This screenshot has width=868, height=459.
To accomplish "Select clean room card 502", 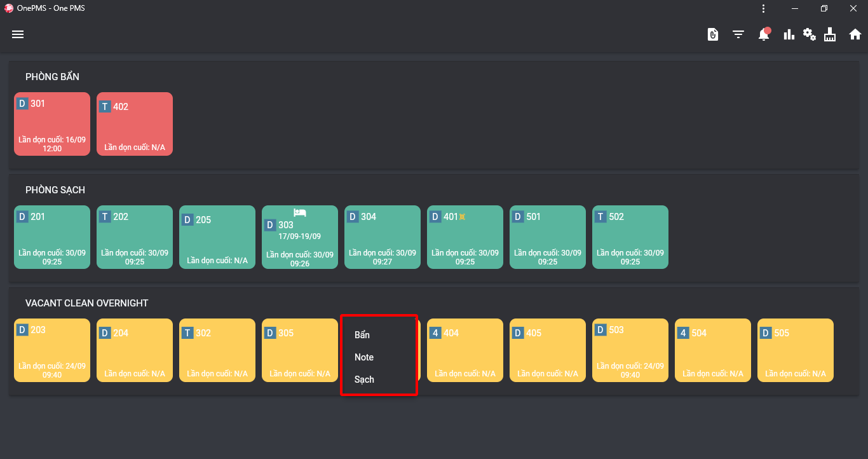I will pos(630,237).
